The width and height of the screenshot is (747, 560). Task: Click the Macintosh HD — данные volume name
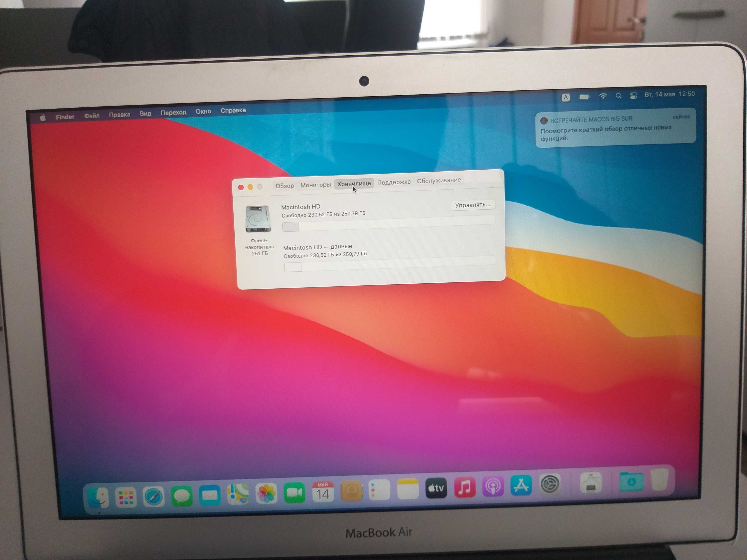click(x=317, y=247)
